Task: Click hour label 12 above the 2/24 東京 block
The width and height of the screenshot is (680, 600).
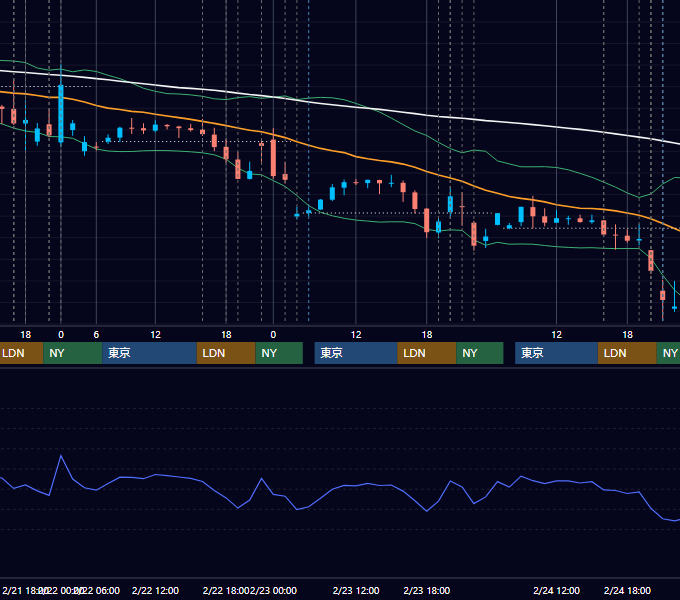Action: click(x=556, y=335)
